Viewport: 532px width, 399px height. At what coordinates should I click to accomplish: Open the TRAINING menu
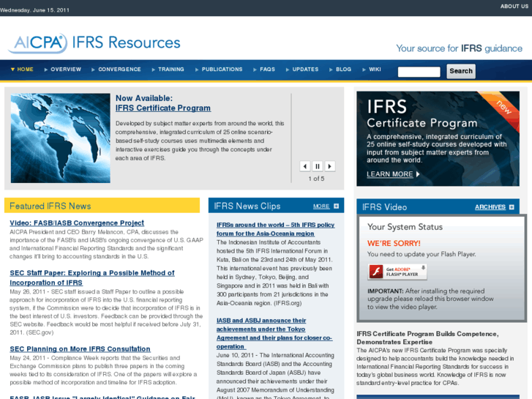[x=168, y=70]
